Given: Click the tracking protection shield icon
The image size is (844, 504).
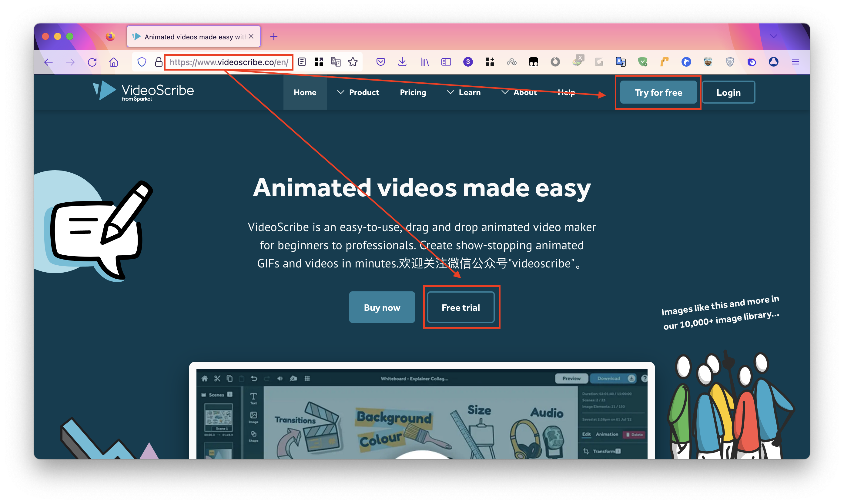Looking at the screenshot, I should [142, 62].
